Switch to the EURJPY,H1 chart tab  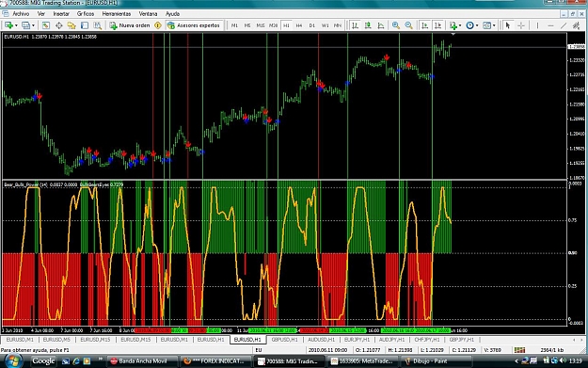click(357, 340)
